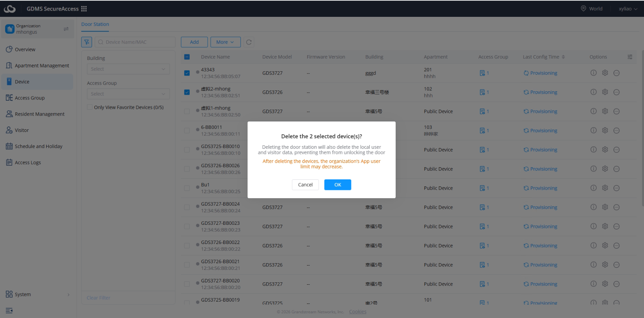
Task: Click the GDMS cloud logo
Action: 10,9
